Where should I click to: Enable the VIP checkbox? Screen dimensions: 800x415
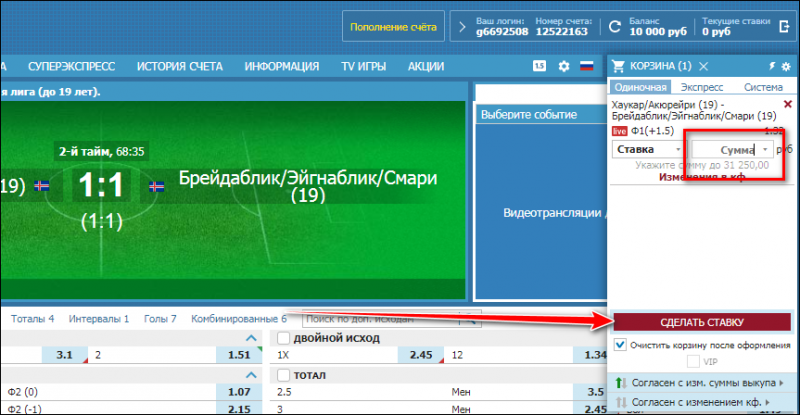click(693, 361)
